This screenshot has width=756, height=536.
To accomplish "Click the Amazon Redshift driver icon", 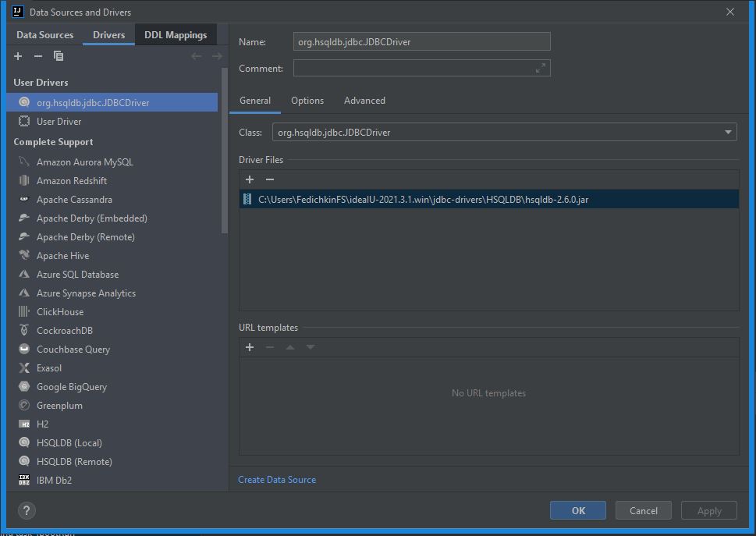I will (24, 180).
